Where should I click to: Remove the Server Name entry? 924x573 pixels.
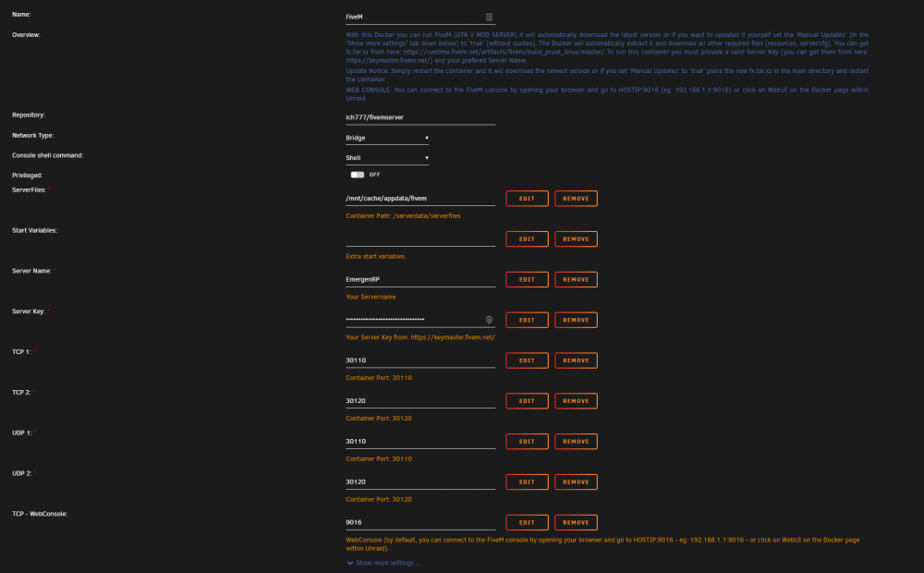point(576,279)
